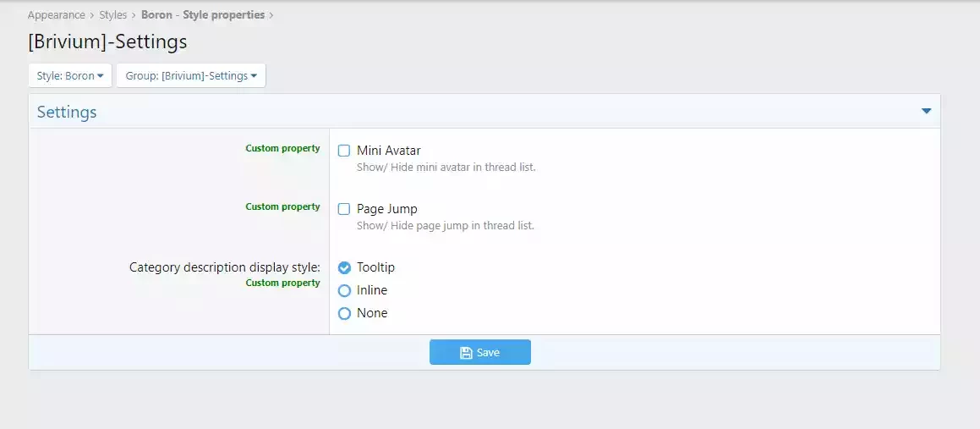
Task: Click the Settings section header title
Action: tap(67, 112)
